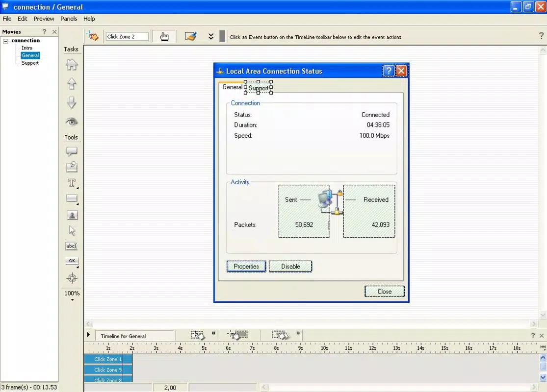Click the Movies panel help question mark

tap(44, 32)
